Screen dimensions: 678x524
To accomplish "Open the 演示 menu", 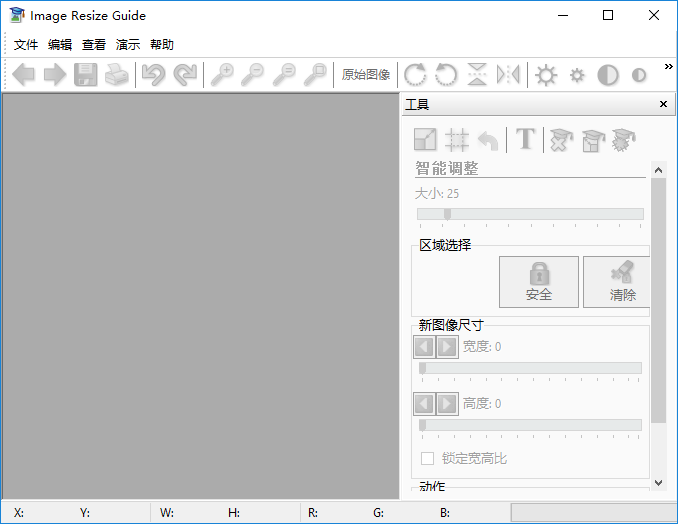I will (x=128, y=45).
